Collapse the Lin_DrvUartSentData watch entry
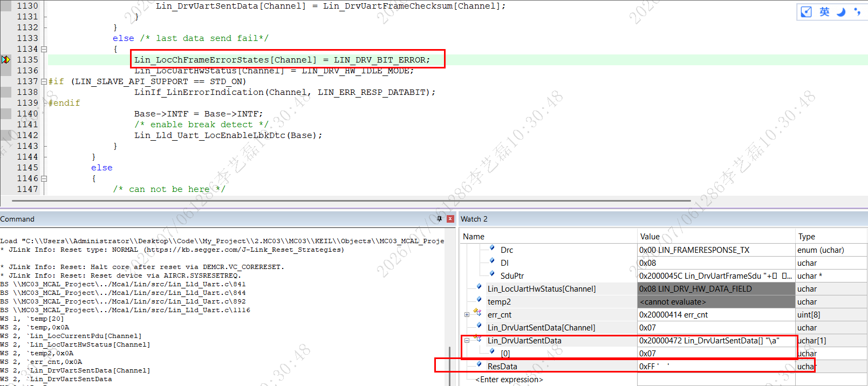868x386 pixels. tap(467, 341)
